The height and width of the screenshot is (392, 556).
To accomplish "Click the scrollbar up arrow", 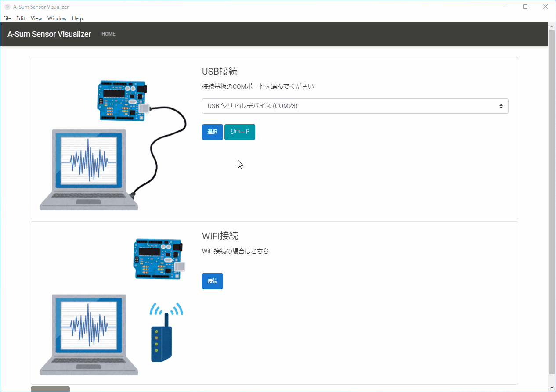I will [x=552, y=26].
